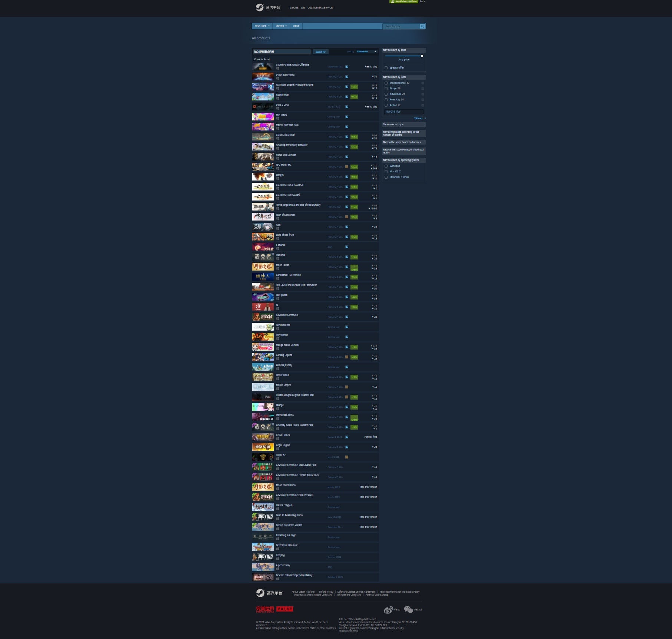The image size is (672, 639).
Task: Click the Weibo icon in the footer
Action: click(x=389, y=609)
